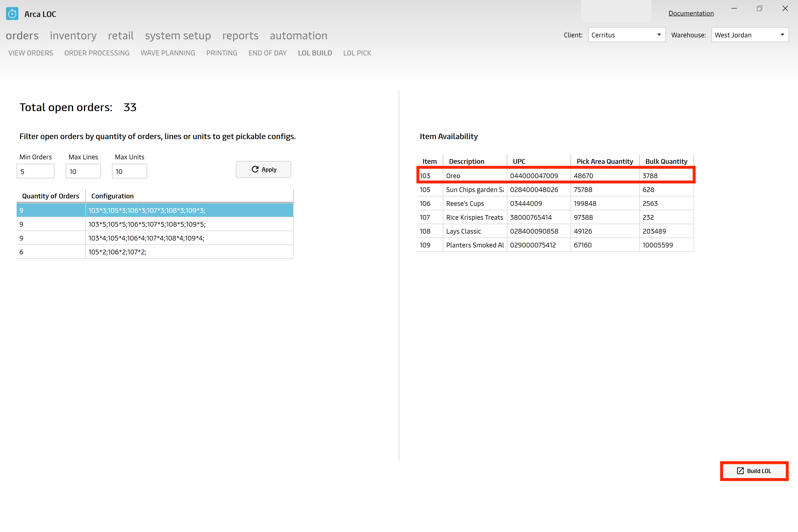Open the VIEW ORDERS tab
The width and height of the screenshot is (798, 532).
(31, 53)
